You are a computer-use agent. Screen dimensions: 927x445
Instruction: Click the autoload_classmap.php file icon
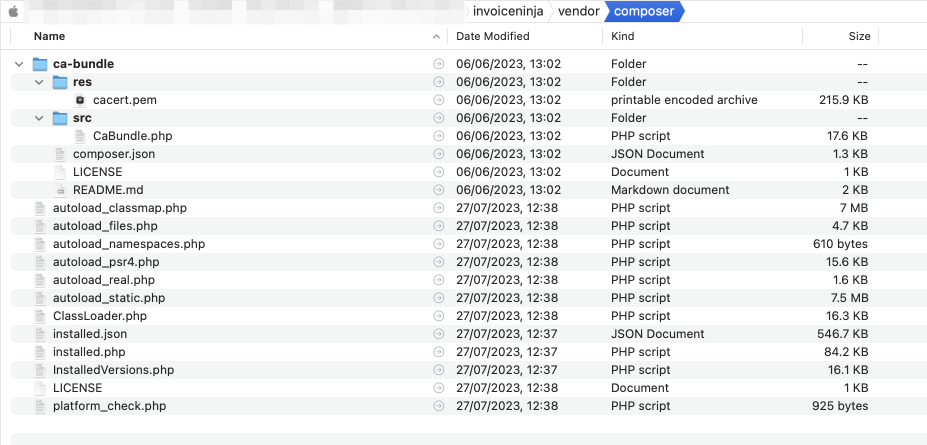point(40,208)
